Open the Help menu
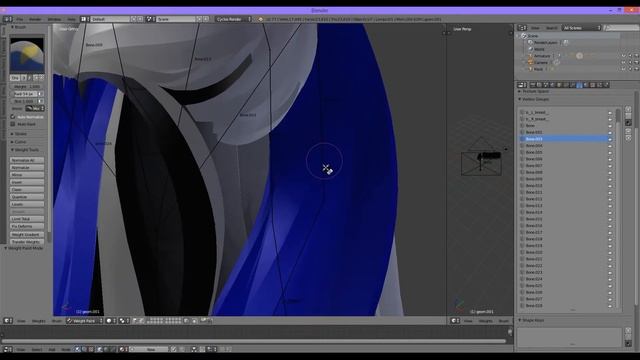The image size is (640, 360). pos(71,19)
